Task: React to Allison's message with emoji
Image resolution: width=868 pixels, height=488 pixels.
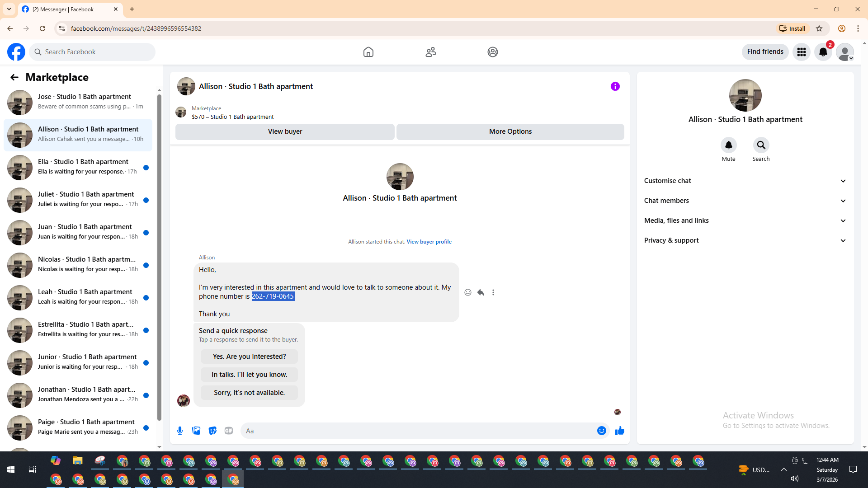Action: pos(468,292)
